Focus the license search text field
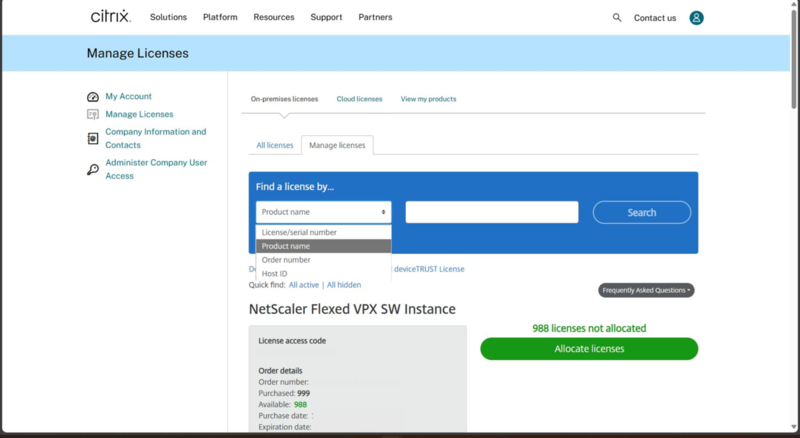800x438 pixels. pyautogui.click(x=492, y=212)
